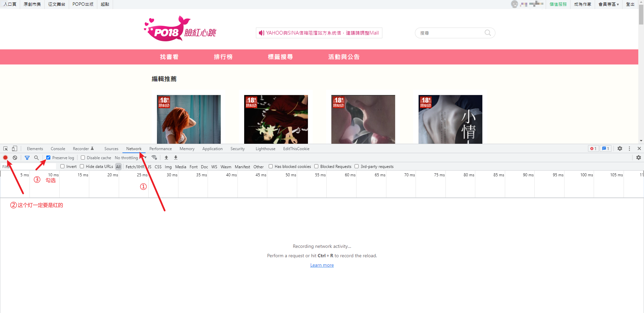Check Hide data URLs checkbox
644x313 pixels.
click(82, 166)
